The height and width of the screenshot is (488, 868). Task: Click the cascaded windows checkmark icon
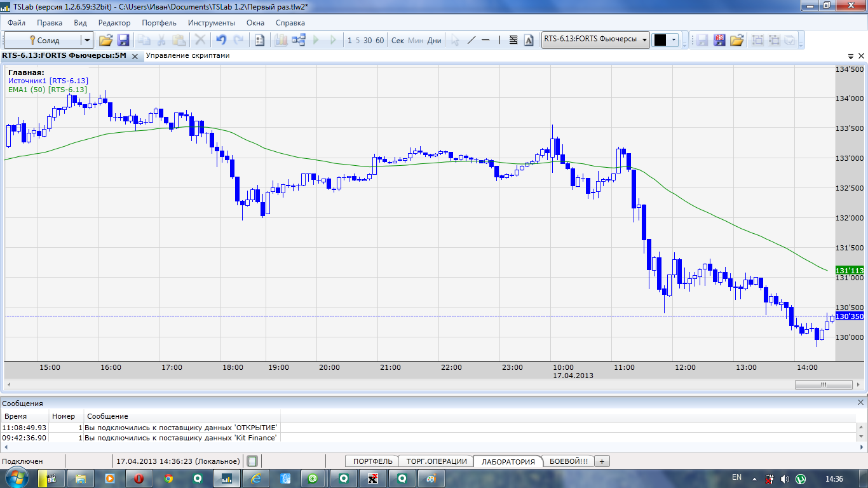pyautogui.click(x=789, y=40)
